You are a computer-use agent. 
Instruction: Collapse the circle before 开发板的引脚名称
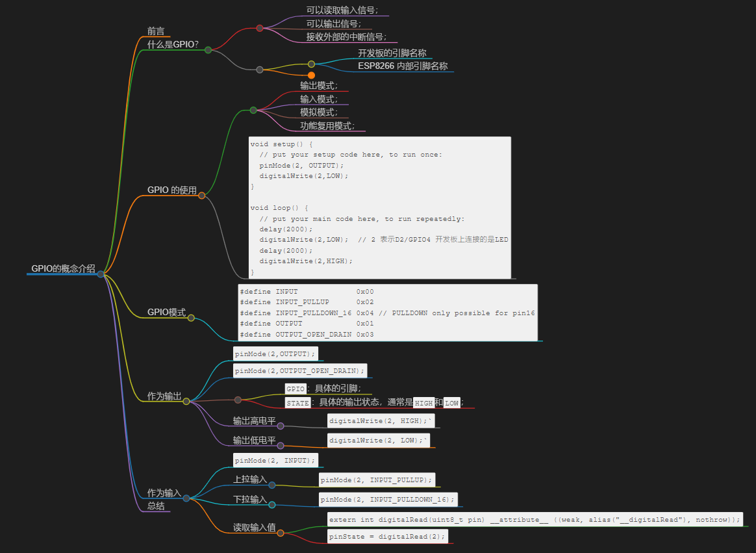(311, 64)
